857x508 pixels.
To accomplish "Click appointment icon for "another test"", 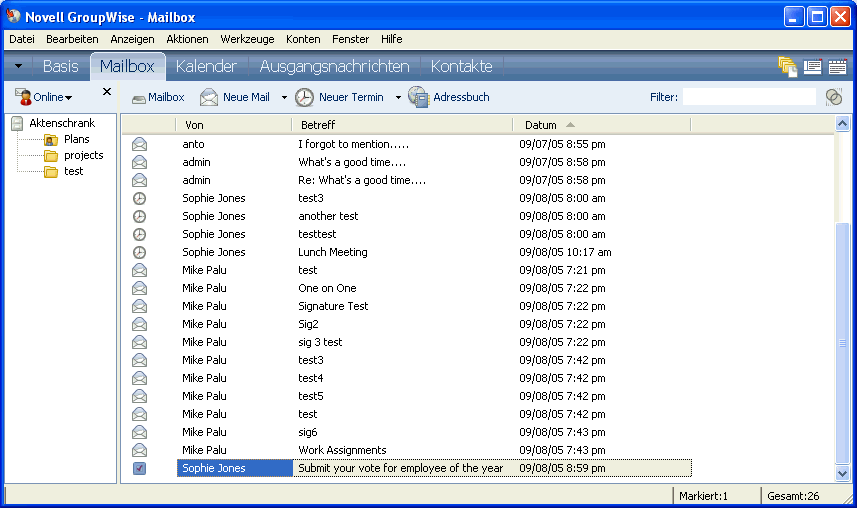I will click(x=139, y=217).
